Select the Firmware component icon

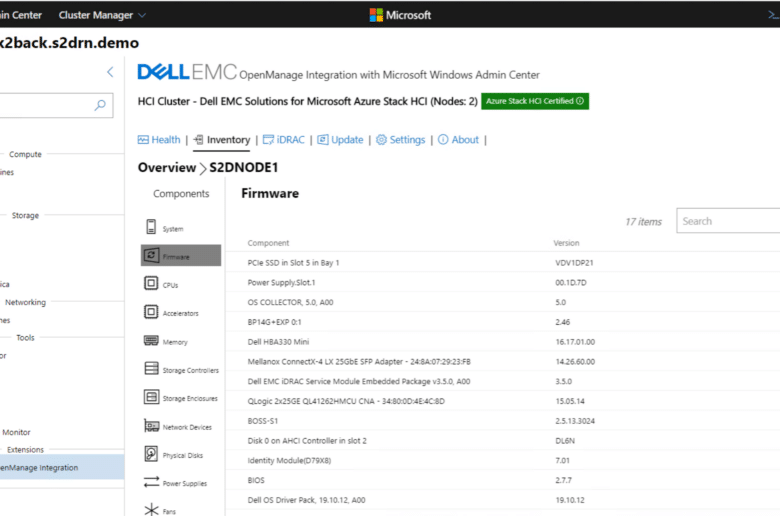click(x=151, y=255)
